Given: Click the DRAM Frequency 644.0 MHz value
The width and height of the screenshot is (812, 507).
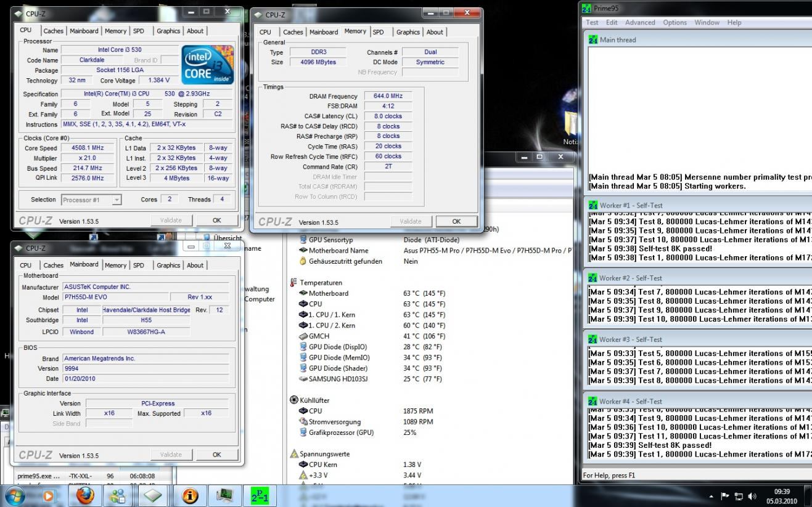Looking at the screenshot, I should (388, 96).
